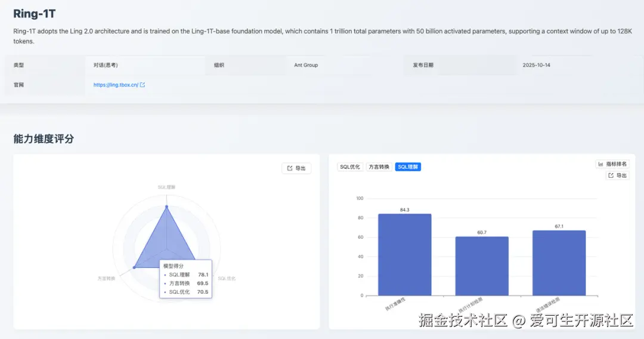
Task: Click the 模型得分 tooltip title
Action: pos(174,266)
